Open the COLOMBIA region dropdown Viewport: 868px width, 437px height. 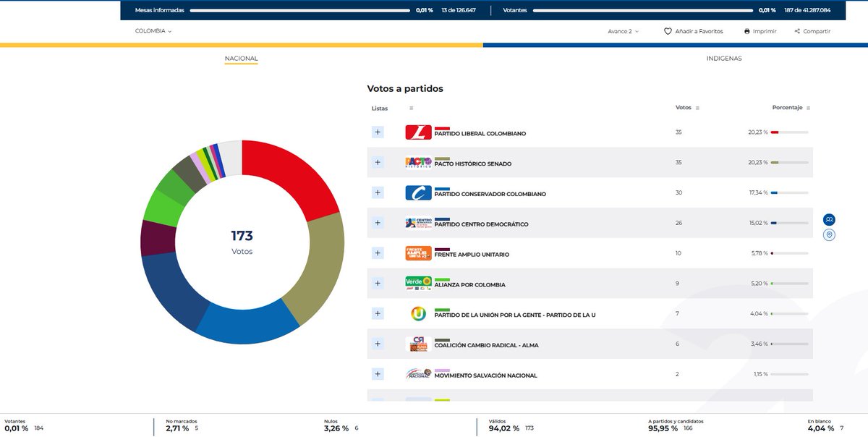(x=153, y=31)
